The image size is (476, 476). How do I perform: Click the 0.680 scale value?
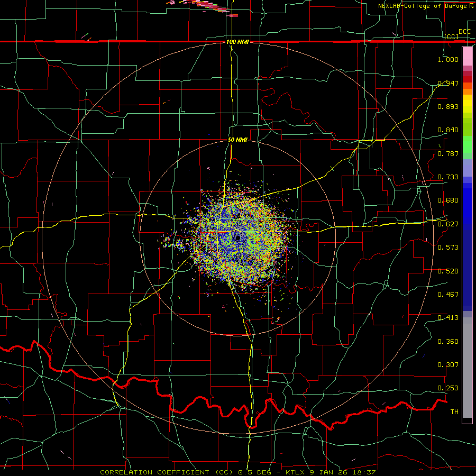click(x=448, y=200)
